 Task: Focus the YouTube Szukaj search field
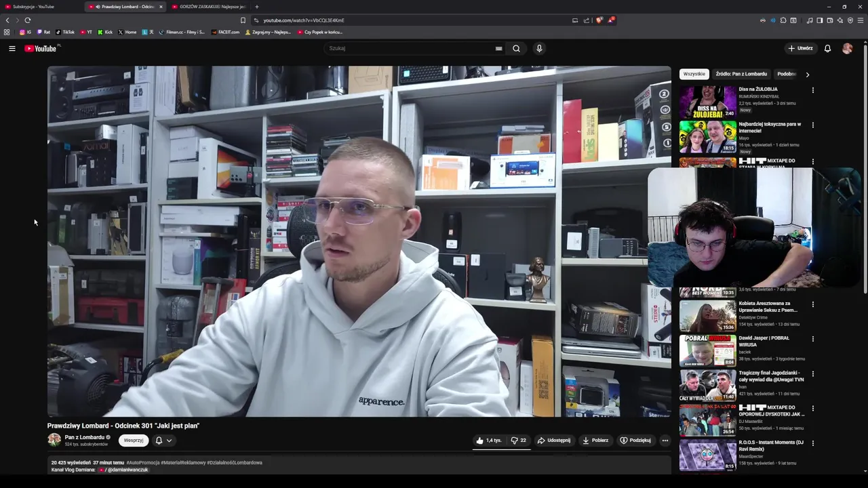click(x=410, y=48)
